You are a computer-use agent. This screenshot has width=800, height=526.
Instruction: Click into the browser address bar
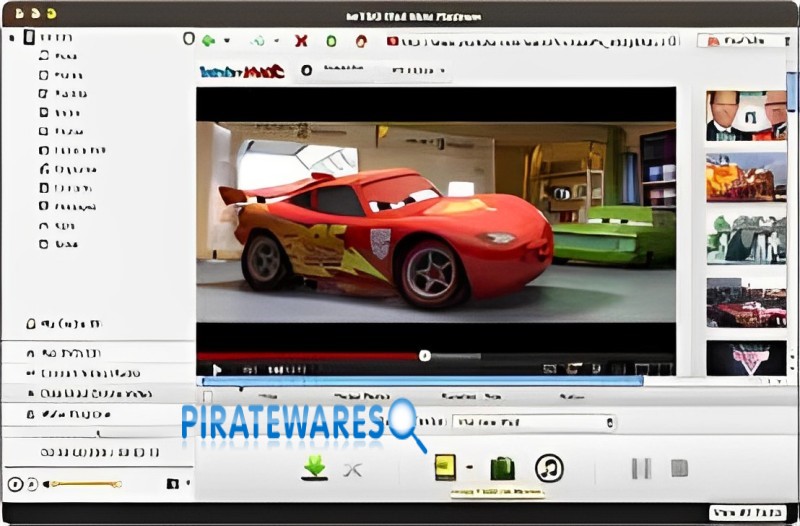pyautogui.click(x=533, y=41)
